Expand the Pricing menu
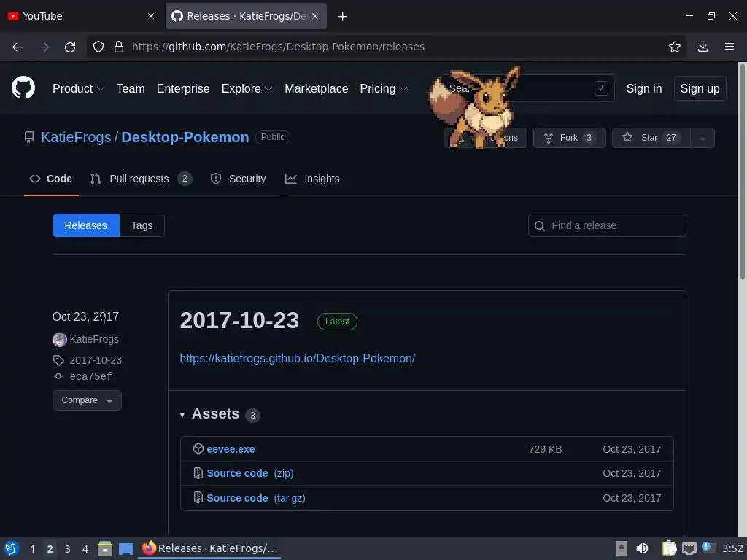This screenshot has width=747, height=560. (x=384, y=88)
